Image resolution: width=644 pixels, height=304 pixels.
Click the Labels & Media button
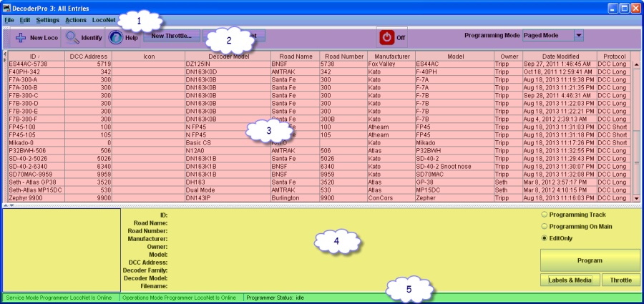(569, 280)
